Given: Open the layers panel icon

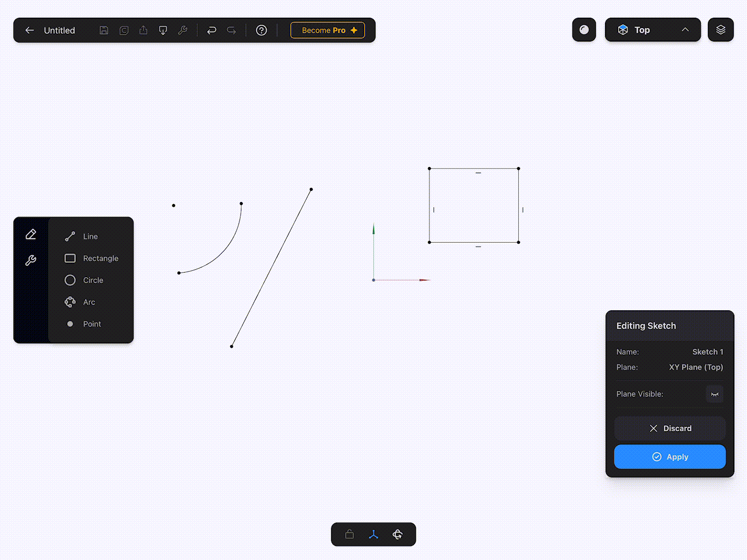Looking at the screenshot, I should 720,29.
